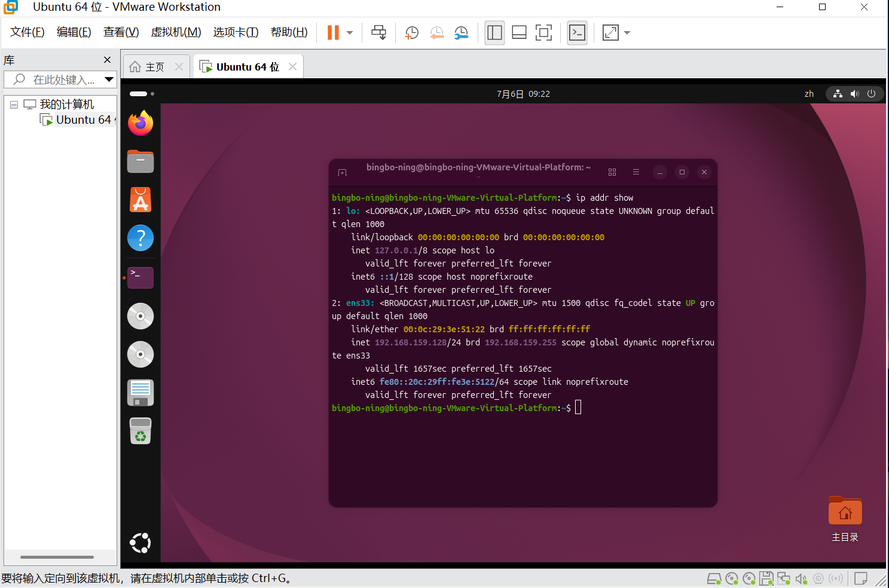Revert to the previous snapshot
Screen dimensions: 889x588
point(437,33)
